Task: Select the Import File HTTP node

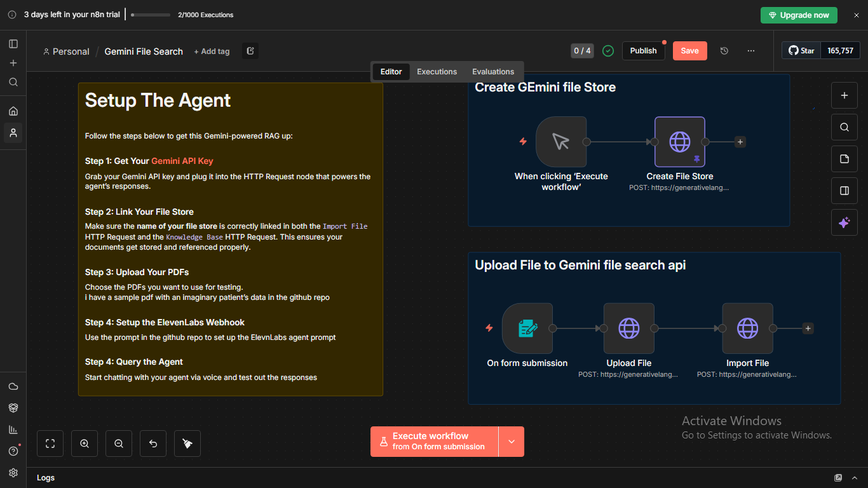Action: 748,329
